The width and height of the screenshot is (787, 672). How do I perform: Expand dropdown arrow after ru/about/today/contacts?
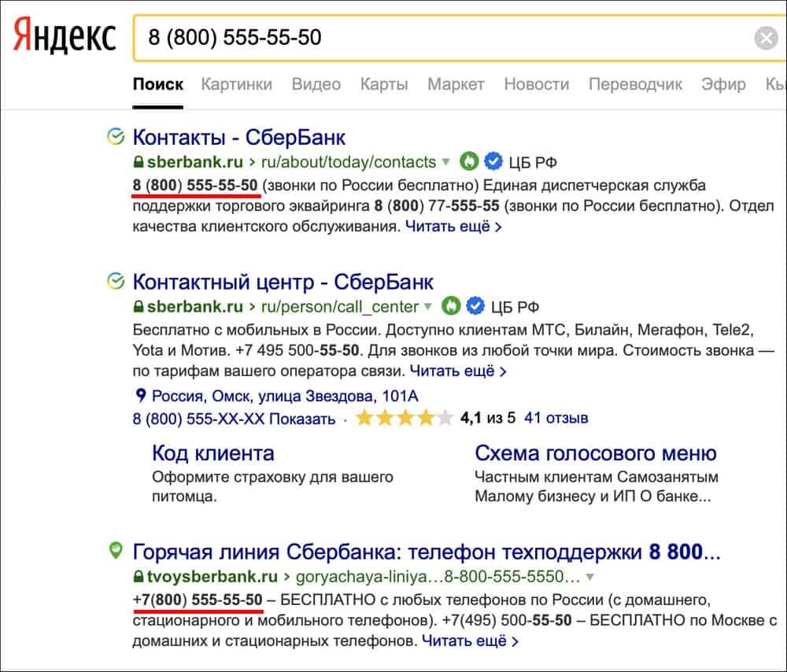tap(445, 162)
